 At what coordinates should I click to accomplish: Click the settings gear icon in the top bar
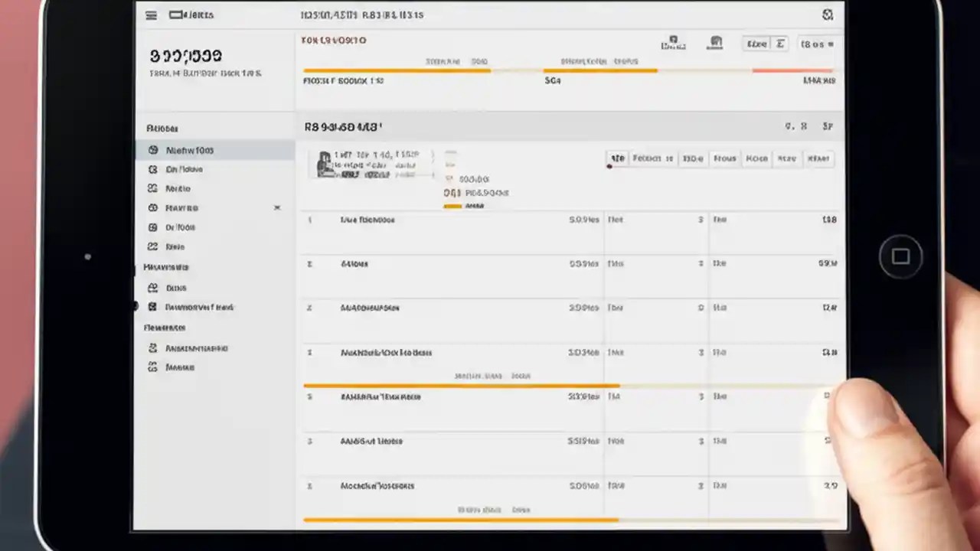(826, 14)
